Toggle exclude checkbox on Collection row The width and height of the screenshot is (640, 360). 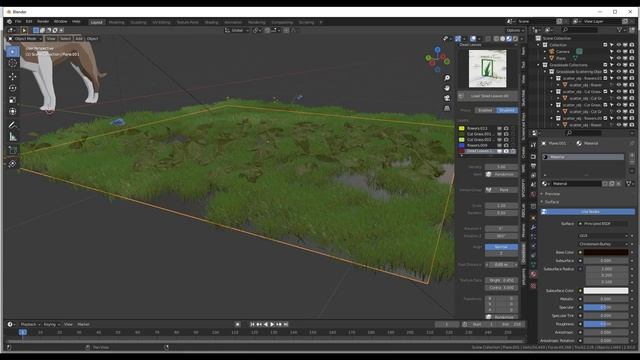605,45
